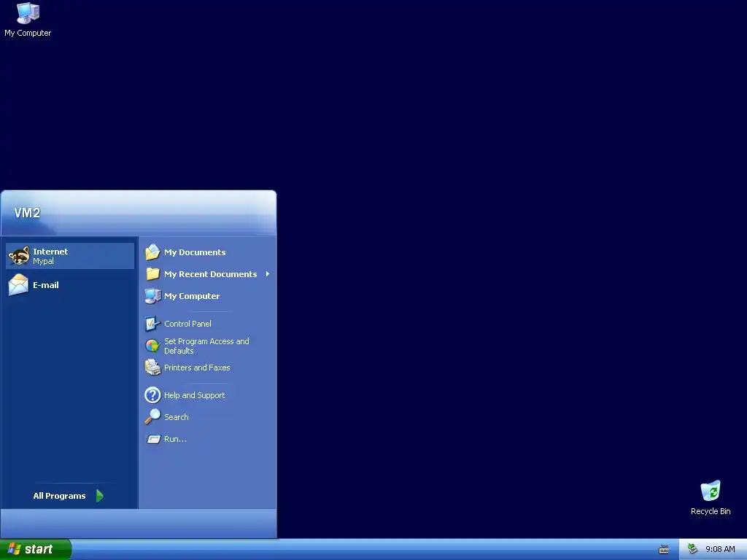This screenshot has width=747, height=560.
Task: Click My Computer desktop label
Action: [28, 33]
